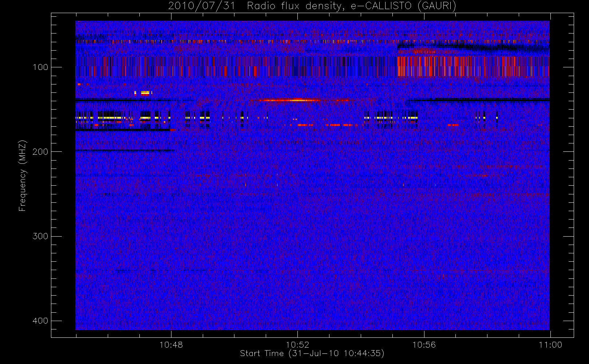Click the 'Start Time (31-Jul-10 10:44:35)' x-axis label
Viewport: 589px width, 364px height.
tap(312, 353)
